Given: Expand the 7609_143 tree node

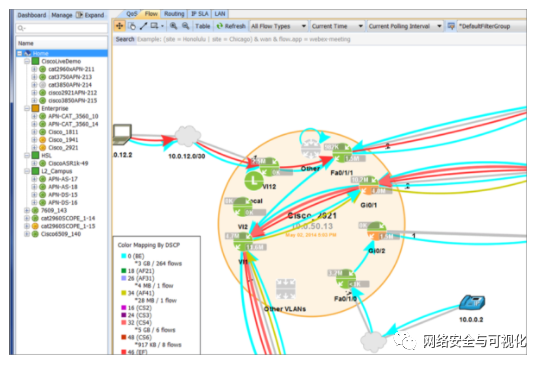Looking at the screenshot, I should pyautogui.click(x=27, y=210).
